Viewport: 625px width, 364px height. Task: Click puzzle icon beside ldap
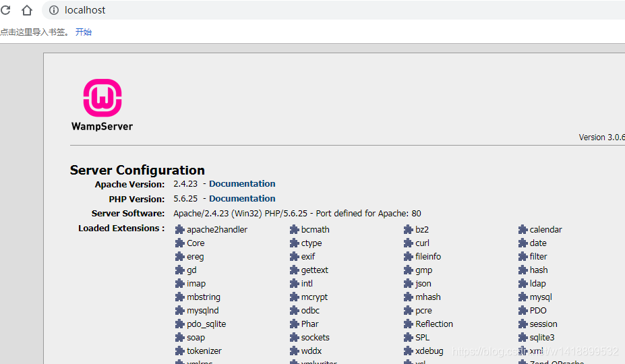(x=523, y=284)
